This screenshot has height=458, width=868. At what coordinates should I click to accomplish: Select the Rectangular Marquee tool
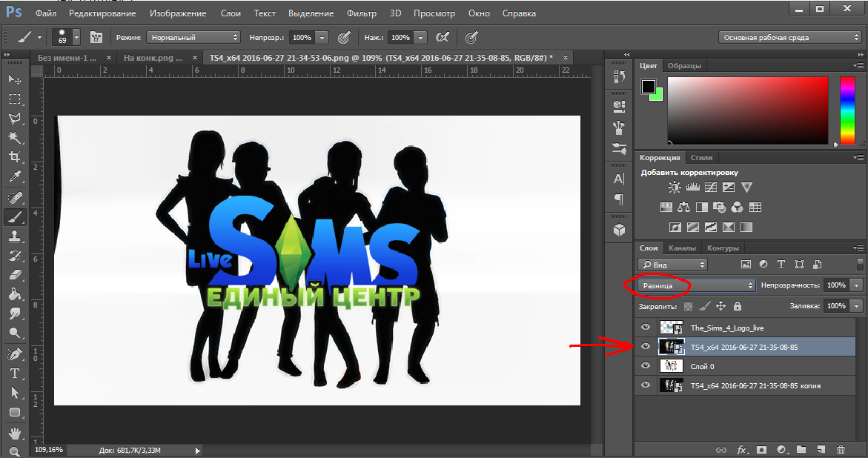[x=15, y=99]
